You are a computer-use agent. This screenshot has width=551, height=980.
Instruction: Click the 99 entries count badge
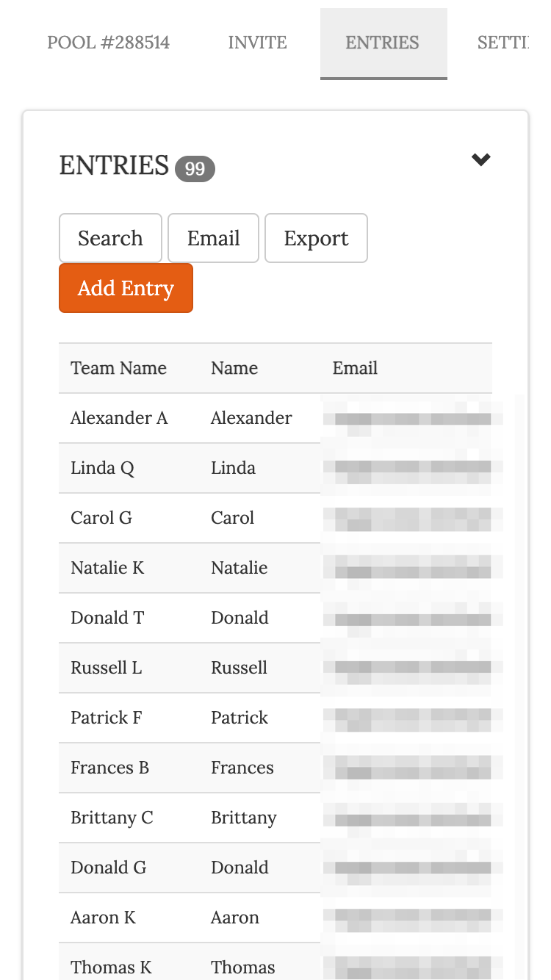pyautogui.click(x=195, y=169)
